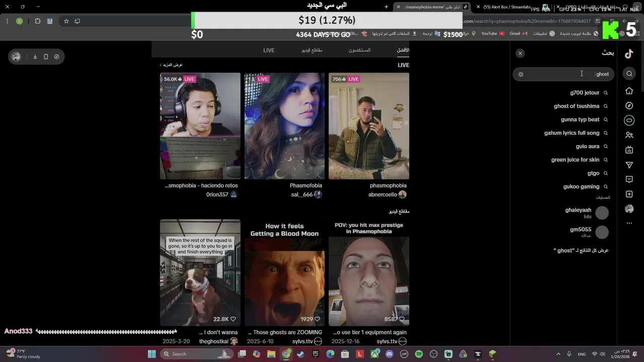This screenshot has height=362, width=644.
Task: Open Epic Games Launcher from taskbar
Action: point(315,354)
